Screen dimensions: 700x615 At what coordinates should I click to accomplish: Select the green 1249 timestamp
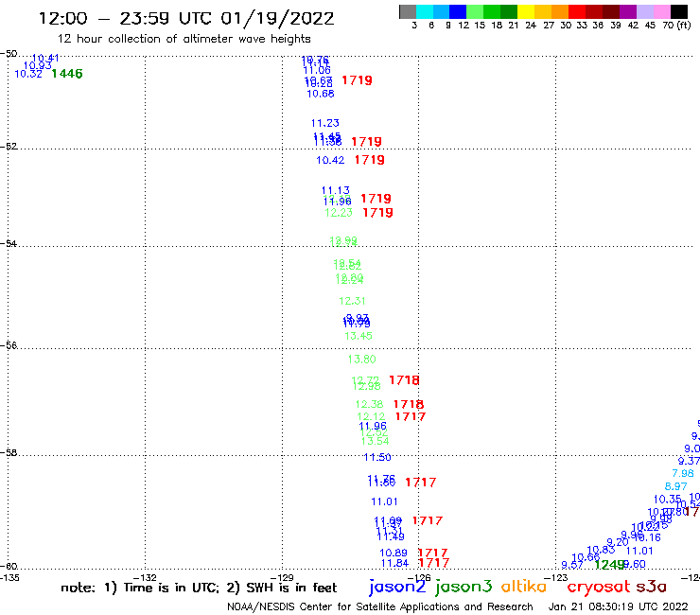tap(610, 566)
